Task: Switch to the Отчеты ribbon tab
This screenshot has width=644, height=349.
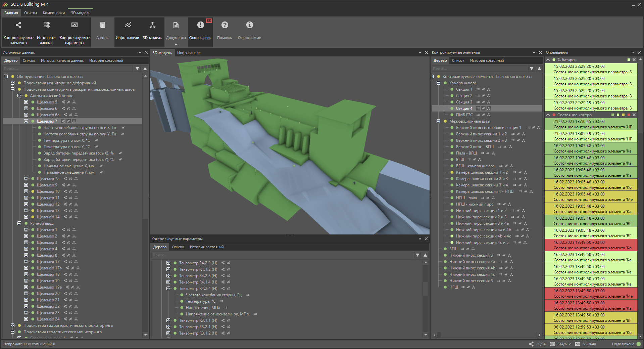Action: pyautogui.click(x=30, y=13)
